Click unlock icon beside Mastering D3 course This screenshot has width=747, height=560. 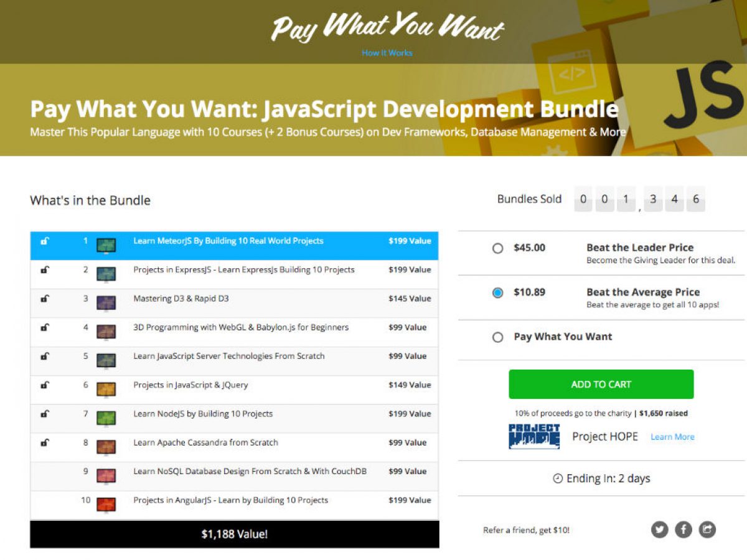pyautogui.click(x=45, y=299)
